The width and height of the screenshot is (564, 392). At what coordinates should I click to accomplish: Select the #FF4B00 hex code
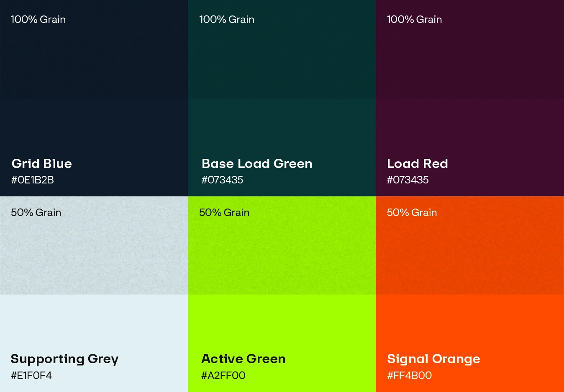(409, 376)
